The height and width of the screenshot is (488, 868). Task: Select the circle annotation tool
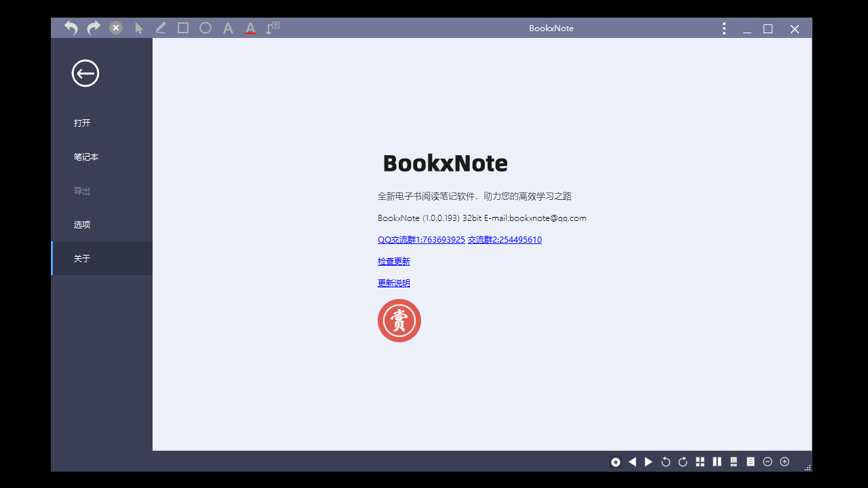(205, 28)
